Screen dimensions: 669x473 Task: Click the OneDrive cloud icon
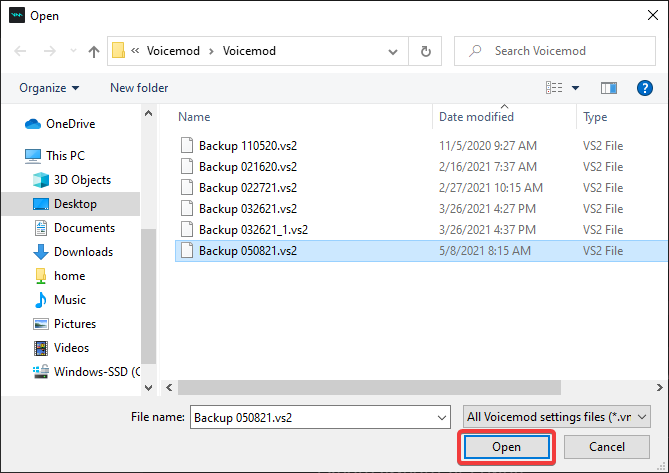pos(33,124)
